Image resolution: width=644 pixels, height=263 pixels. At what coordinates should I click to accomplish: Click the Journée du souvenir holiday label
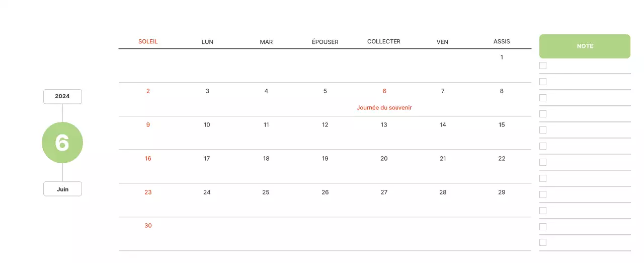coord(384,107)
